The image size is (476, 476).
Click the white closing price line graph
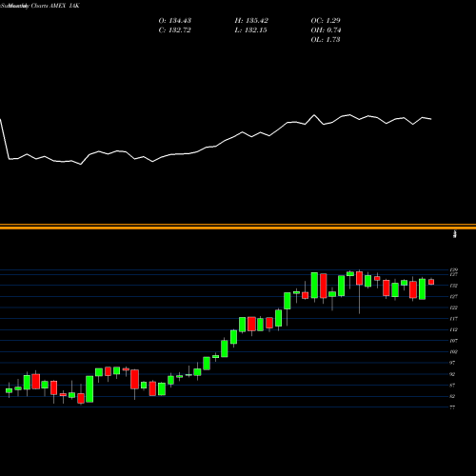click(216, 140)
